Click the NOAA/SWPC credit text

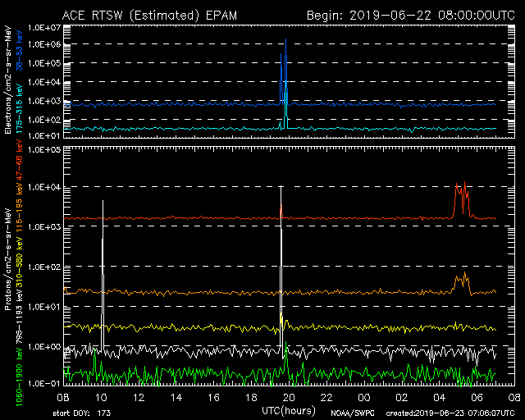pyautogui.click(x=351, y=413)
